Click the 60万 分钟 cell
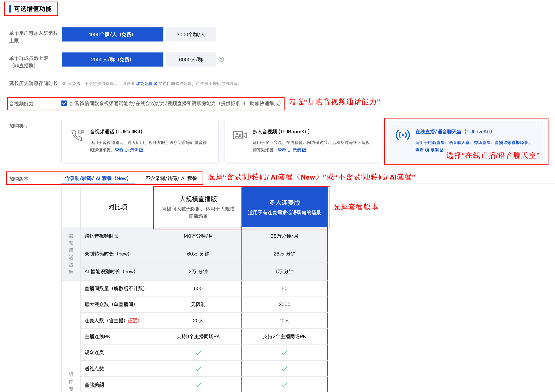Image resolution: width=555 pixels, height=392 pixels. (x=198, y=254)
